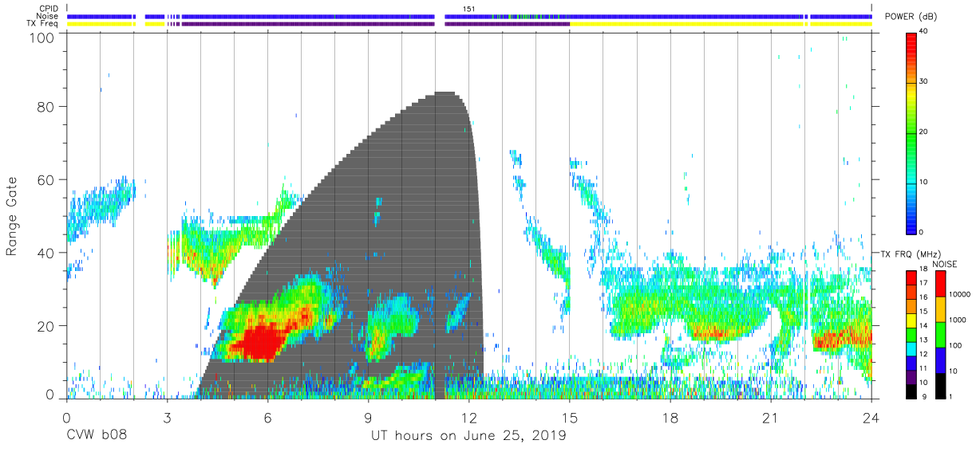The image size is (980, 452).
Task: Select the black 1-10 NOISE segment
Action: coord(942,386)
